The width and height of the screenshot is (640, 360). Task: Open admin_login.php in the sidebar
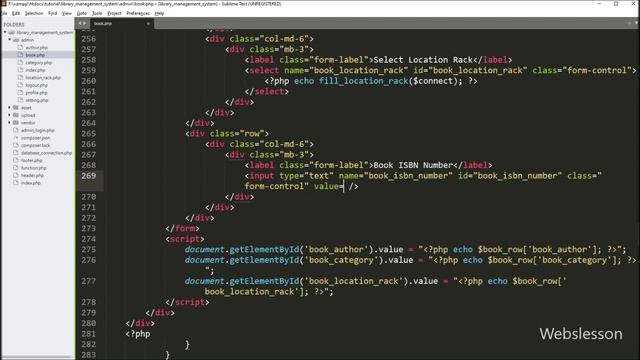click(x=38, y=131)
